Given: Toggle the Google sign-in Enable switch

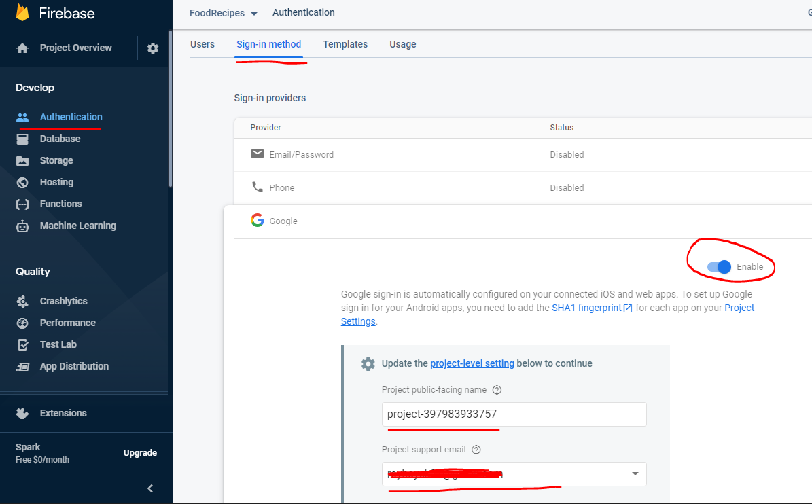Looking at the screenshot, I should pyautogui.click(x=719, y=267).
